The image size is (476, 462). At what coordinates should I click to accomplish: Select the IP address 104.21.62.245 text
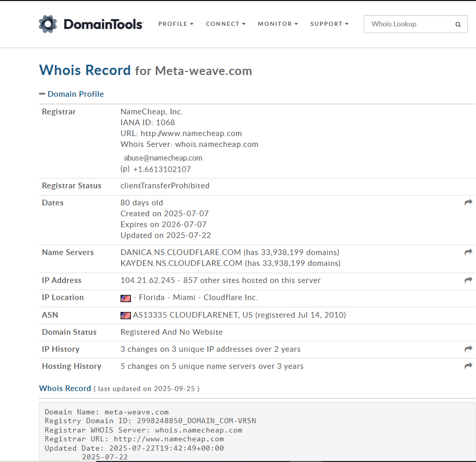(147, 280)
